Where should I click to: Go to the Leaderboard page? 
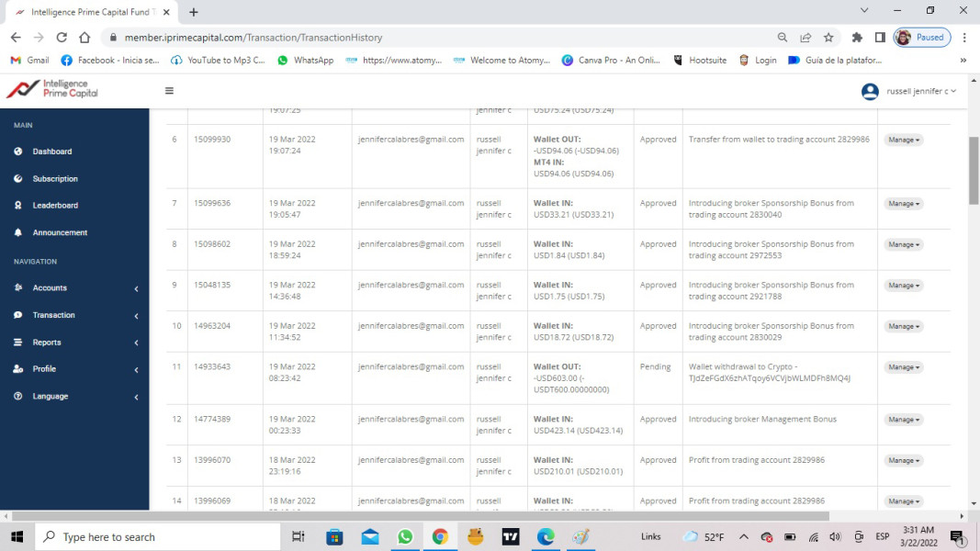point(55,206)
